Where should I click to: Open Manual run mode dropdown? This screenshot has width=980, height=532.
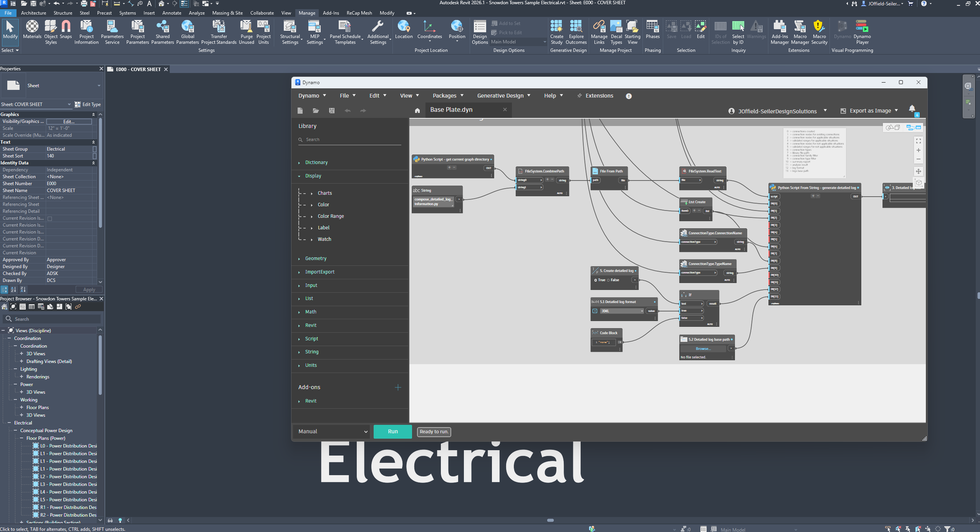point(331,431)
